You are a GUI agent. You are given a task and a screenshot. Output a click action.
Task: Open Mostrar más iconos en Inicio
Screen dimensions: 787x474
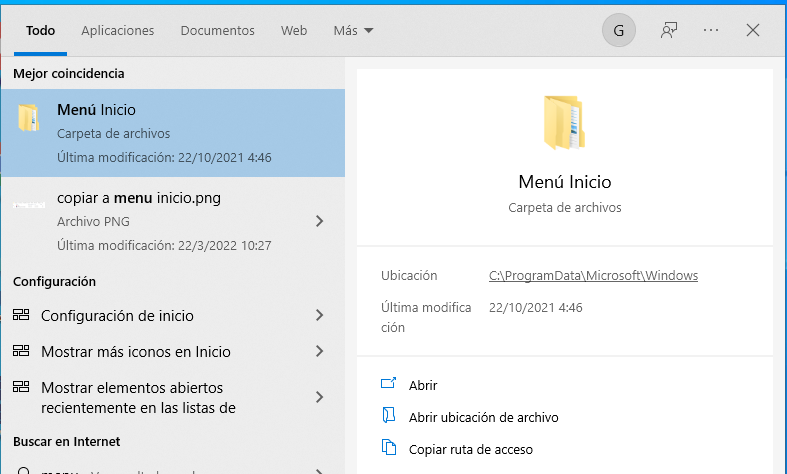[173, 351]
